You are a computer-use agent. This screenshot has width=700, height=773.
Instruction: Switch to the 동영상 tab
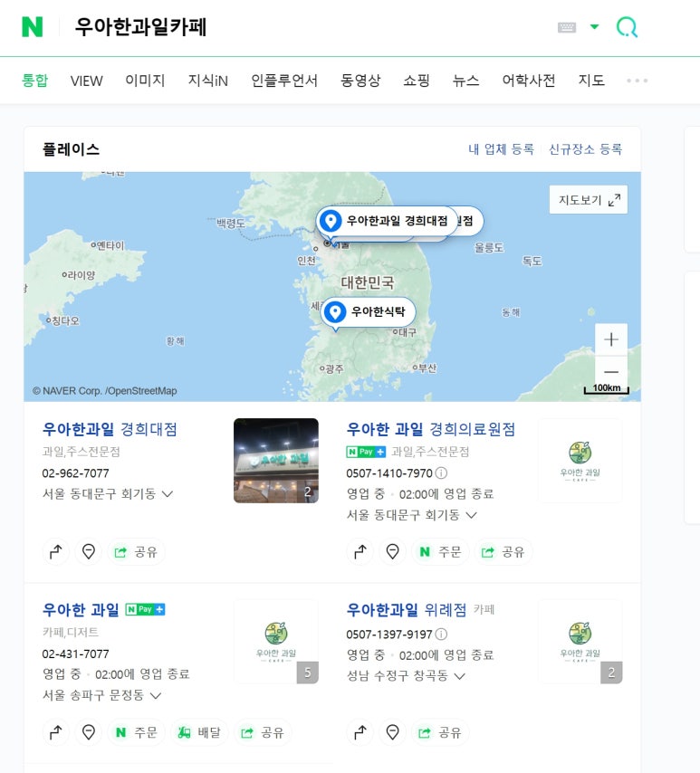(360, 81)
